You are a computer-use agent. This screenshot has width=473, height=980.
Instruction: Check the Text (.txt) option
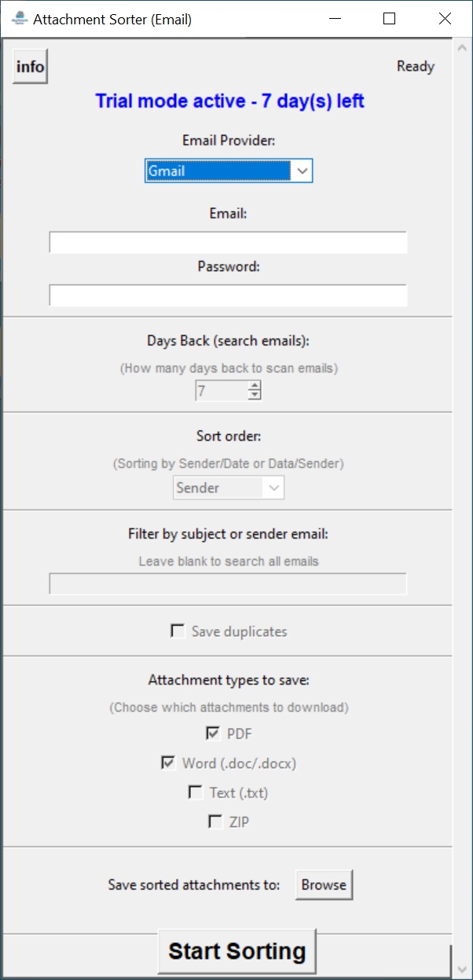(x=196, y=792)
